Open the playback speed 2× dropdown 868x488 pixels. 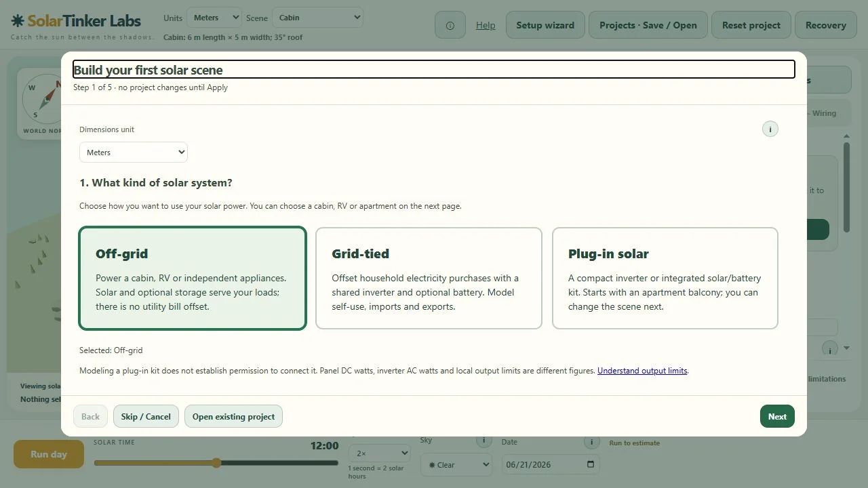[379, 453]
